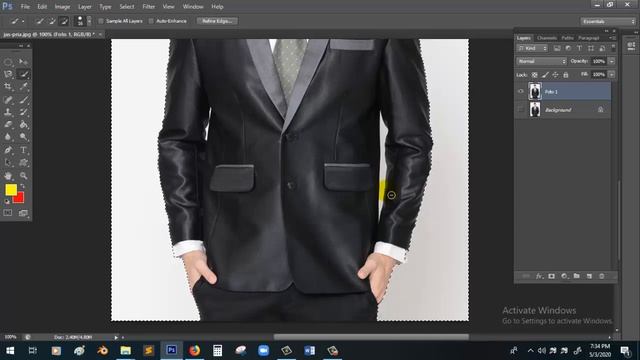
Task: Select the Eraser tool
Action: click(x=8, y=124)
